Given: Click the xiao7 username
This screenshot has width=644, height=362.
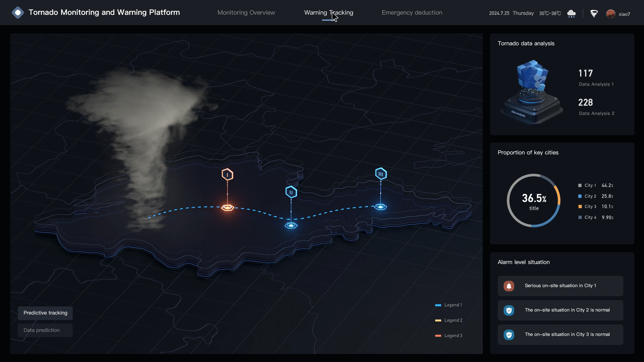Looking at the screenshot, I should pos(624,14).
